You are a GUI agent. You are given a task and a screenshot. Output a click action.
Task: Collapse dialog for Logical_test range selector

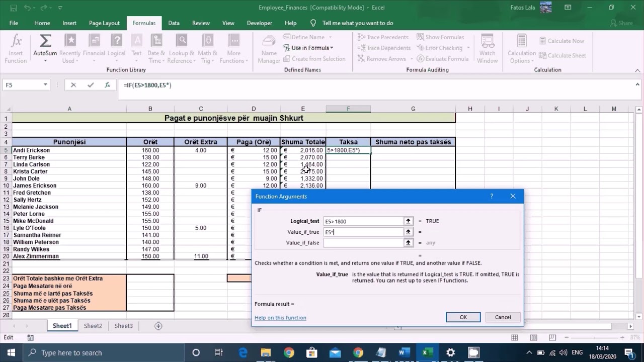(x=408, y=221)
